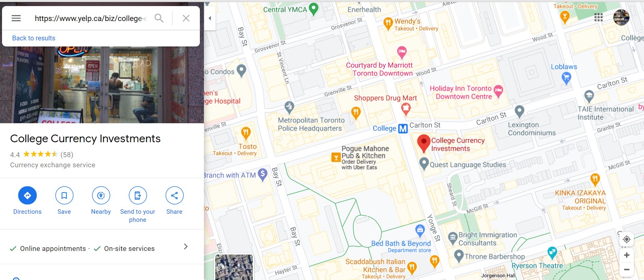The image size is (644, 280).
Task: Share this place
Action: [174, 201]
